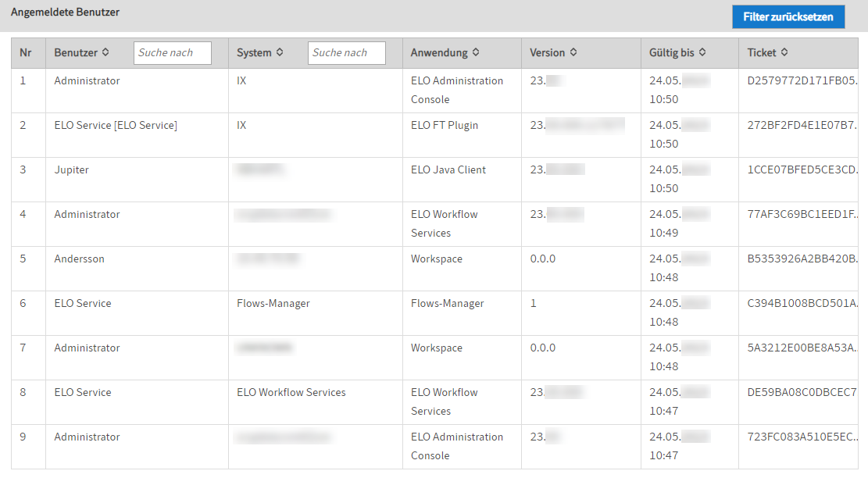
Task: Click ticket DE59BA08C0DBCEC7
Action: click(802, 392)
